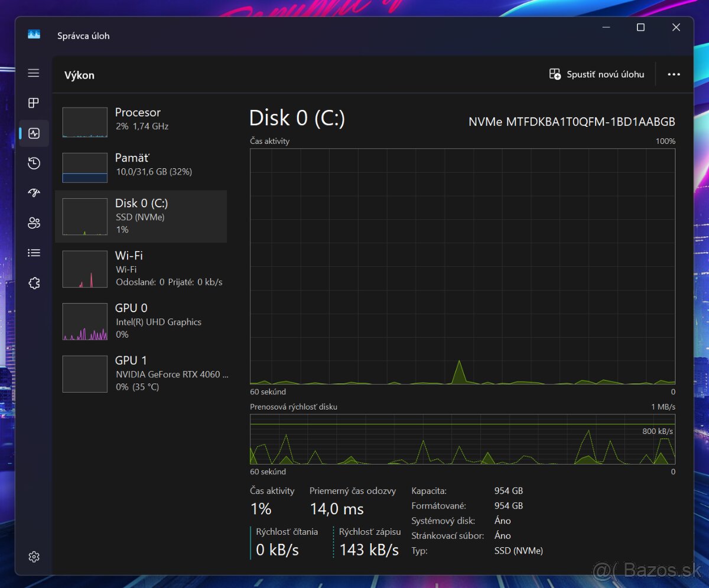The height and width of the screenshot is (588, 709).
Task: Toggle the navigation sidebar with the hamburger menu
Action: 34,73
